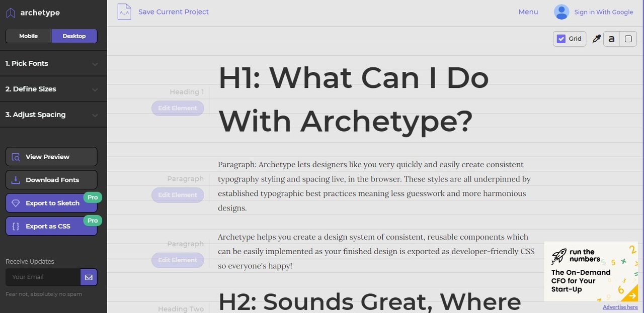The height and width of the screenshot is (313, 644).
Task: Click the View Preview button
Action: (x=51, y=157)
